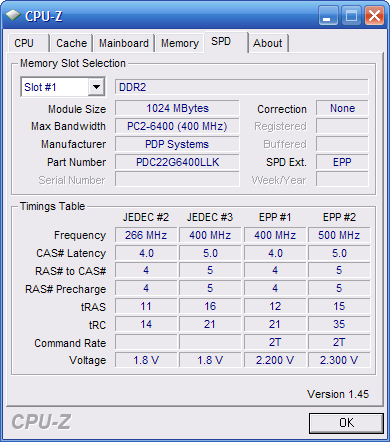390x442 pixels.
Task: Click JEDEC #3 400 MHz frequency cell
Action: tap(210, 235)
